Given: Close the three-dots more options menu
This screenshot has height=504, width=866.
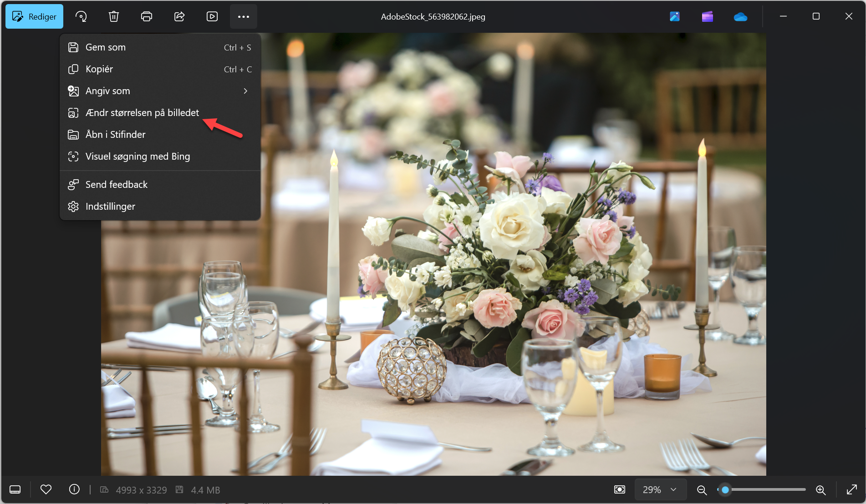Looking at the screenshot, I should pos(244,16).
